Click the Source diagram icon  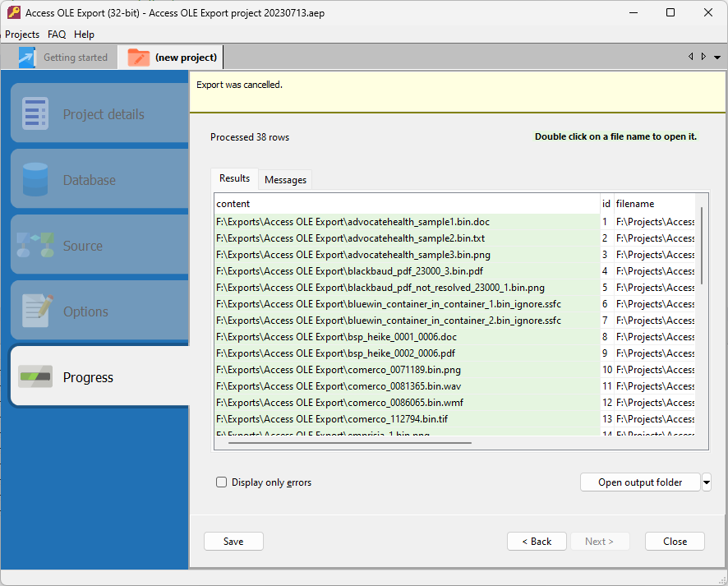[35, 246]
